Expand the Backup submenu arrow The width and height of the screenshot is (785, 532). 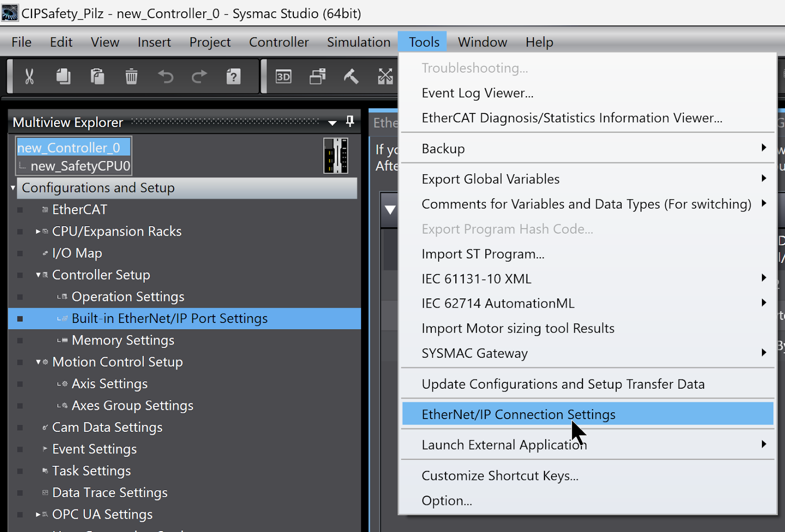pyautogui.click(x=763, y=148)
